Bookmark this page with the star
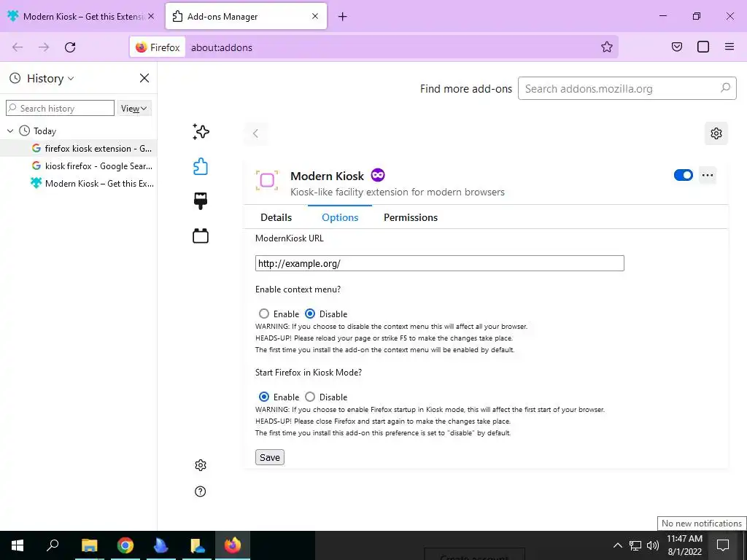The image size is (747, 560). point(606,47)
